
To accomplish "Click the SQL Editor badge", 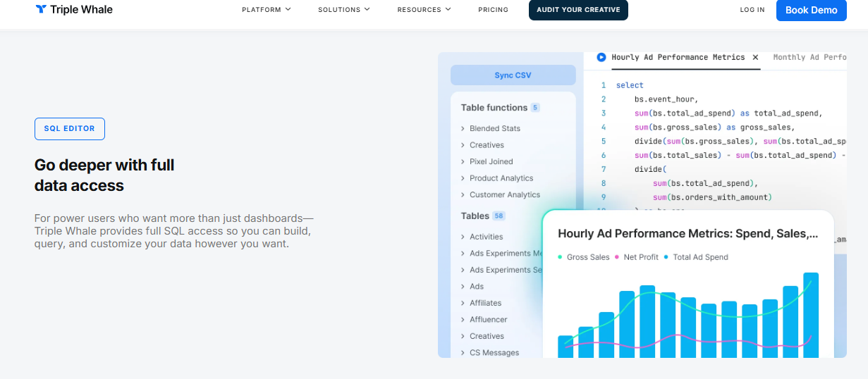I will [x=70, y=129].
